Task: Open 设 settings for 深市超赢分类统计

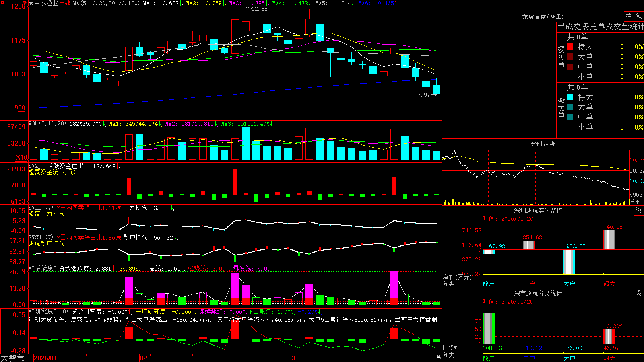Action: [x=639, y=293]
